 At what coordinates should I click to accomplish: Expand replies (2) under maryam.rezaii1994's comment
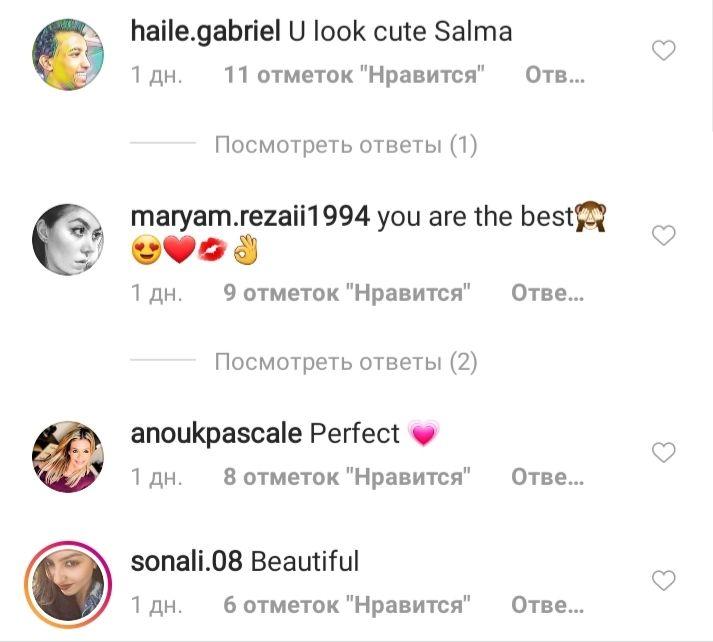(x=346, y=362)
